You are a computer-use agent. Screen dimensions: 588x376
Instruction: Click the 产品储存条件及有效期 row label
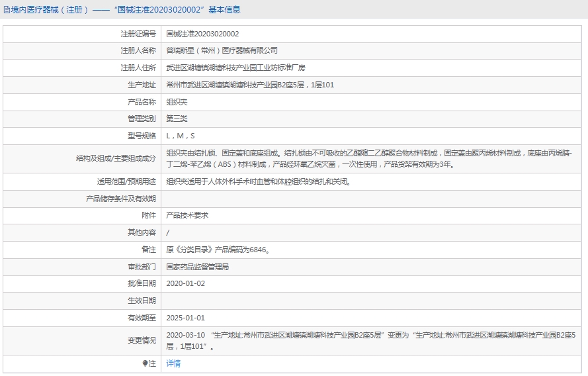121,199
